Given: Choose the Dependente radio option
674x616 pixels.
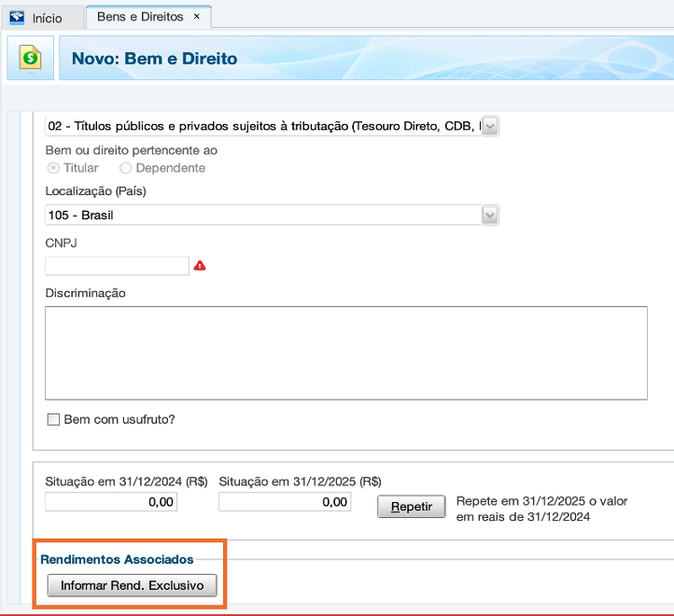Looking at the screenshot, I should coord(126,168).
